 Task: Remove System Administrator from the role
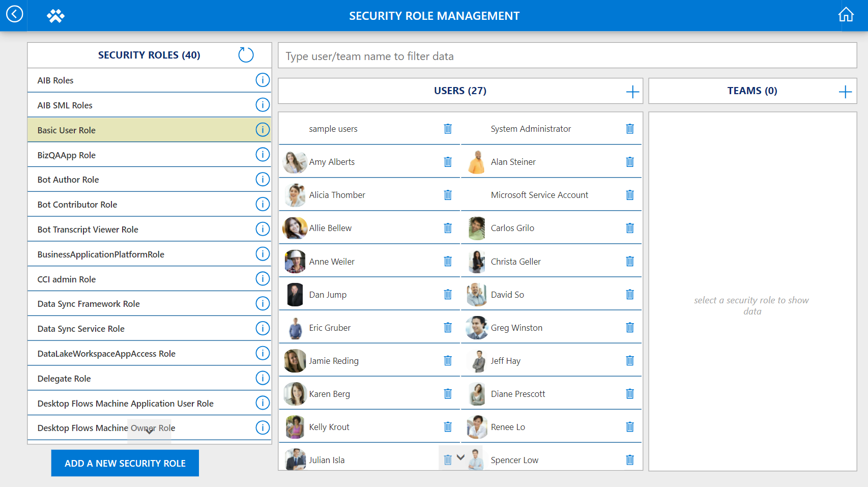[630, 129]
